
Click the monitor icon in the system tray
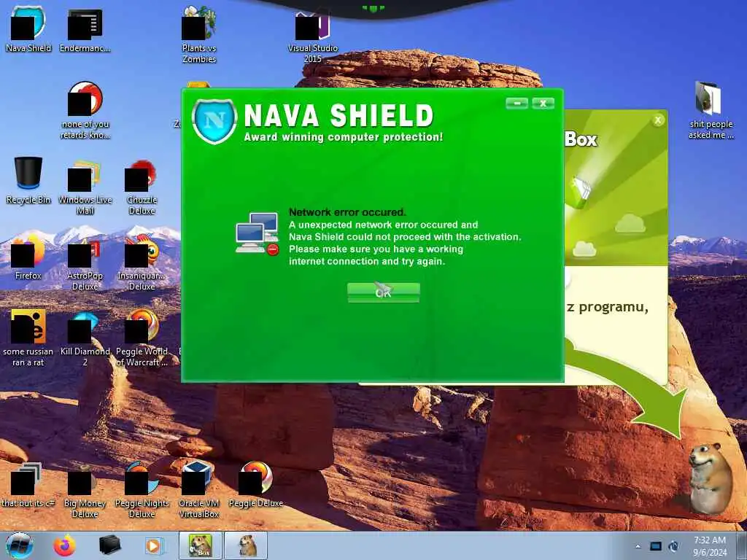pyautogui.click(x=656, y=546)
